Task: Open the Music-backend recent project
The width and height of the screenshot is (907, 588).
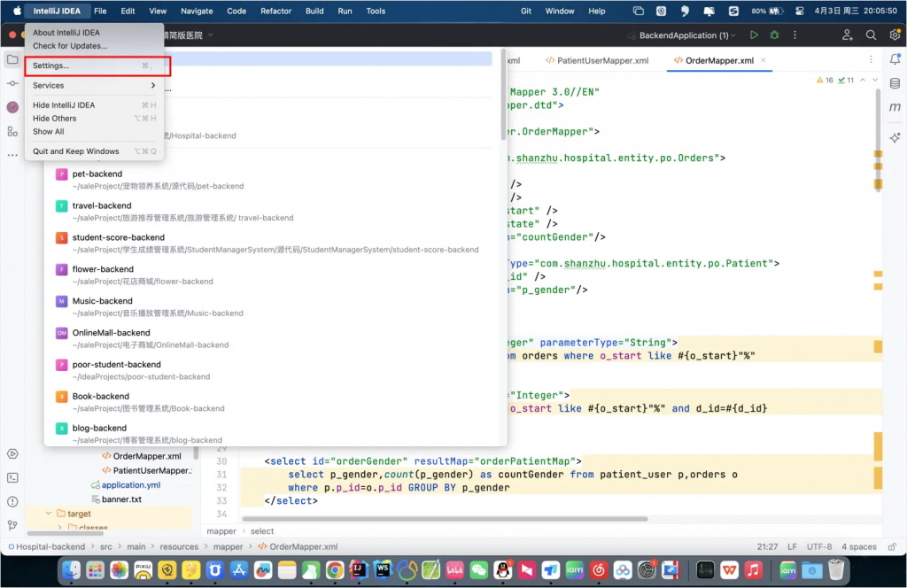Action: (103, 301)
